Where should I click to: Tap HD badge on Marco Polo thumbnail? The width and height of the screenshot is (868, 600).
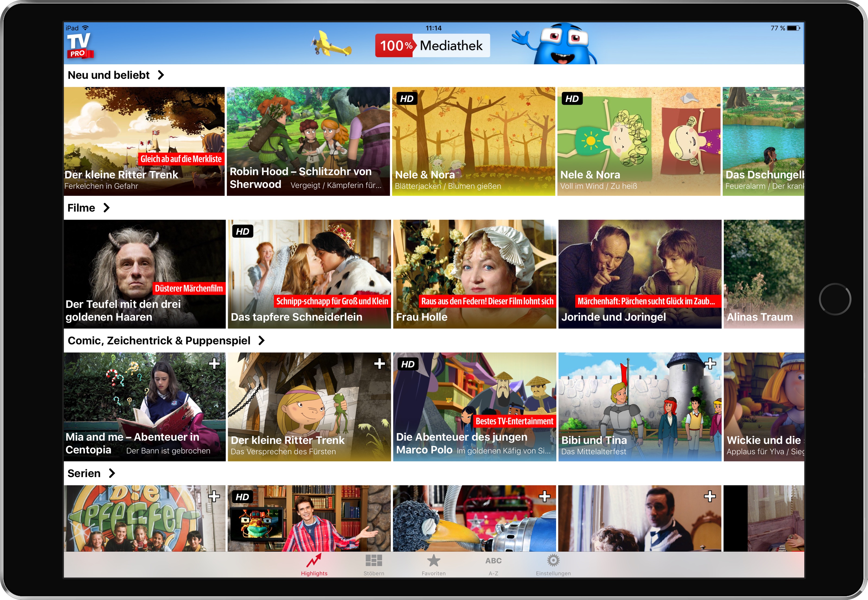tap(408, 364)
